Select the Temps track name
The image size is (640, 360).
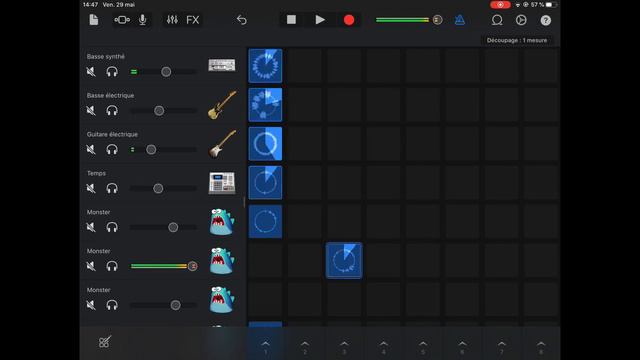96,173
